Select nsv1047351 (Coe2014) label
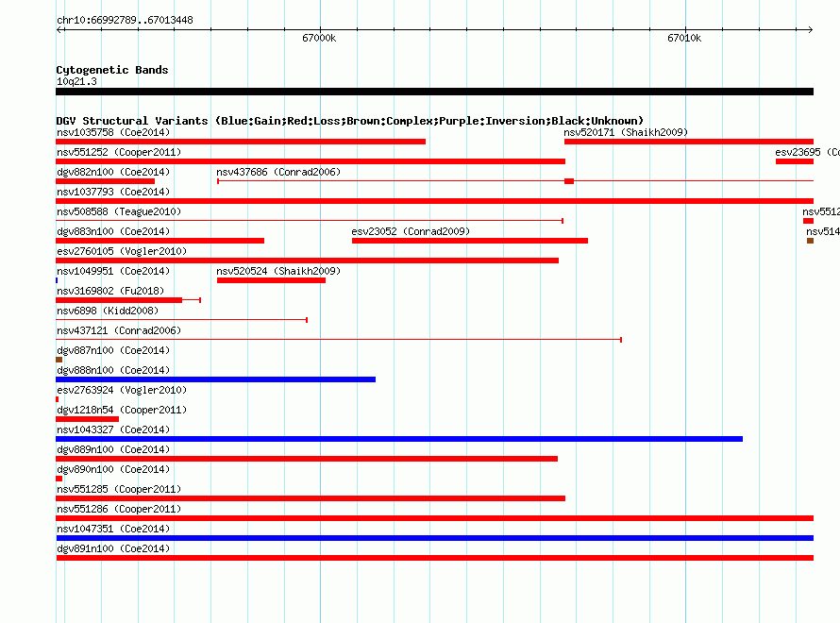 coord(113,529)
